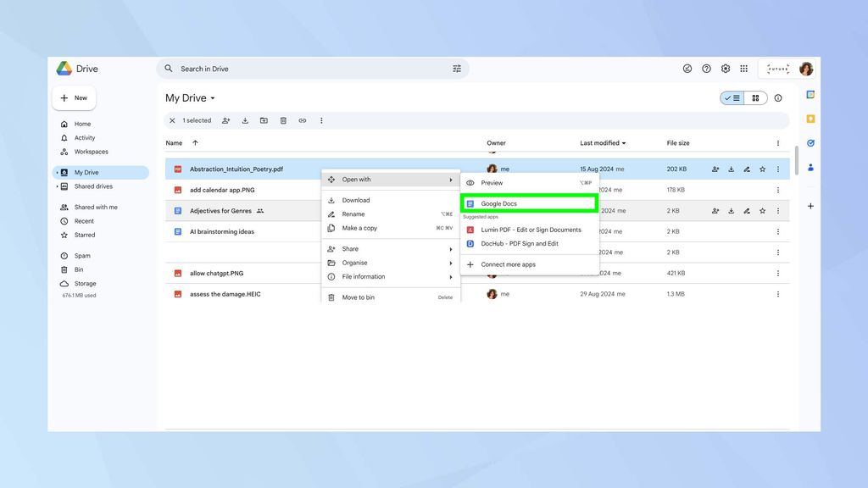
Task: Open the Google apps grid icon
Action: click(743, 69)
